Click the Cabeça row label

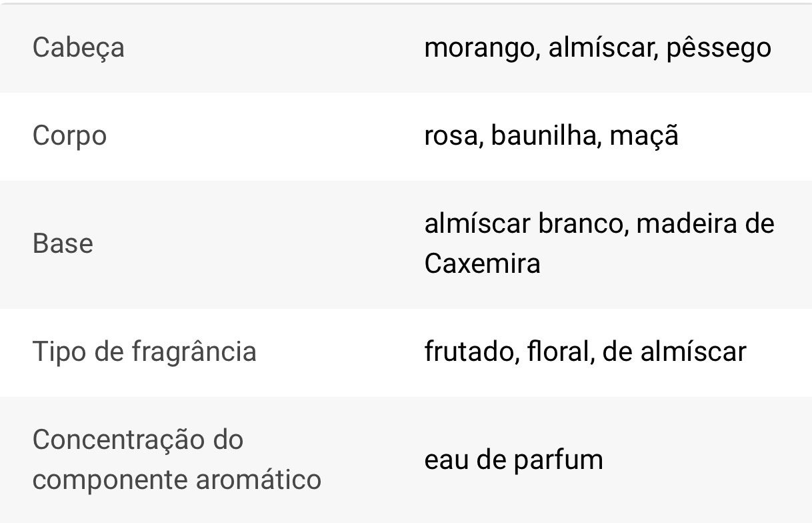pos(78,48)
